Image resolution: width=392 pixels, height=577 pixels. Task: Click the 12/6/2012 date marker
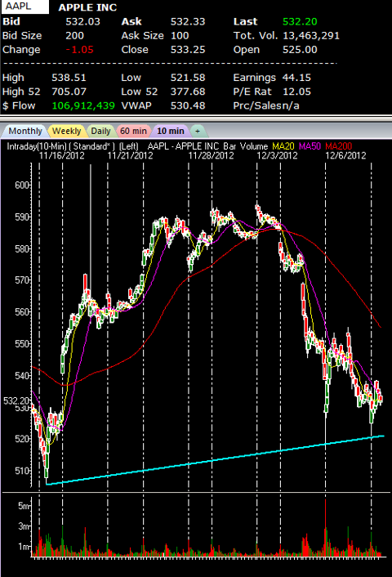coord(345,155)
